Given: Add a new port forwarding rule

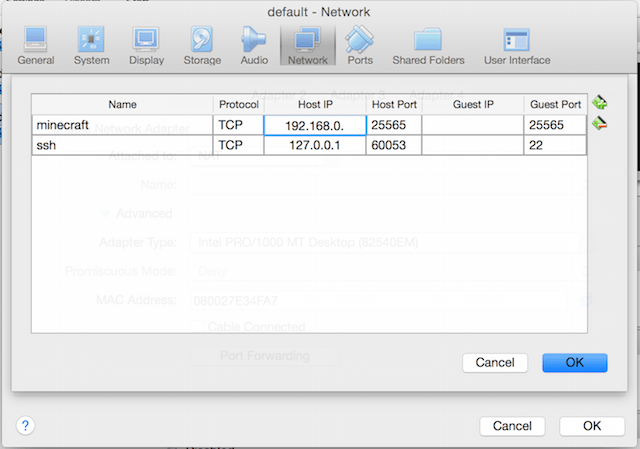Looking at the screenshot, I should click(599, 102).
